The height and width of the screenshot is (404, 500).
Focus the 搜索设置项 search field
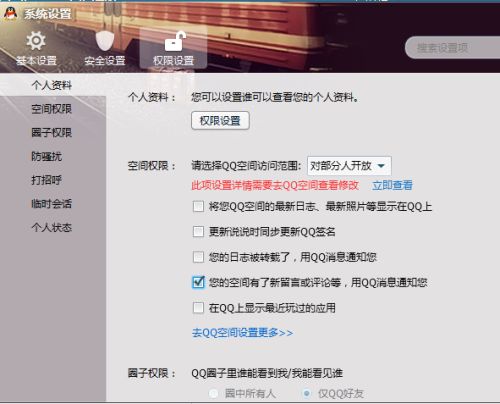click(452, 48)
